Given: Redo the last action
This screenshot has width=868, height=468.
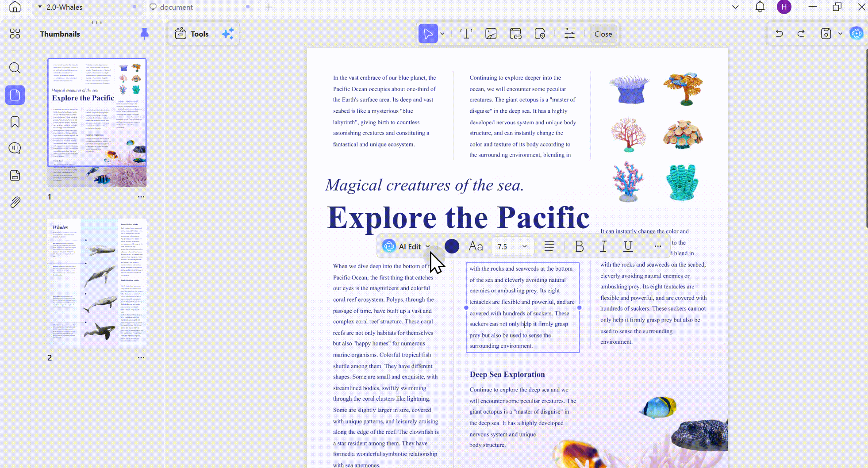Looking at the screenshot, I should click(x=801, y=34).
